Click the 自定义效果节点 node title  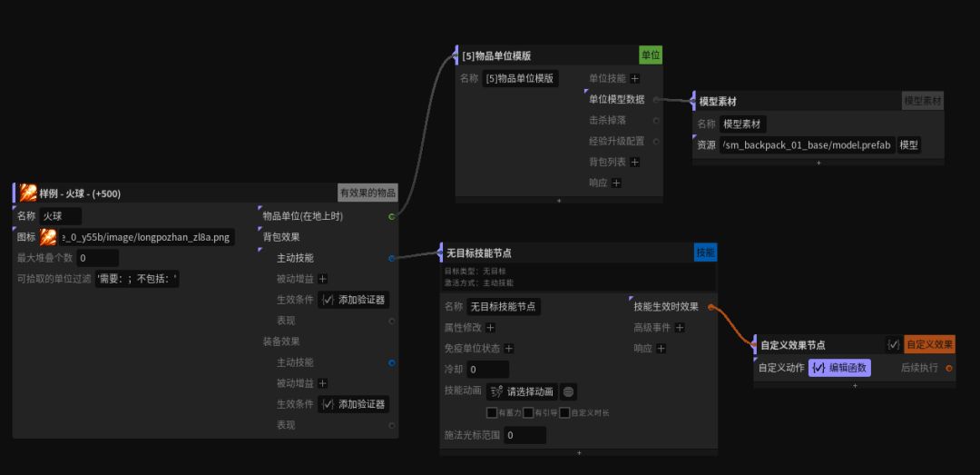click(792, 345)
